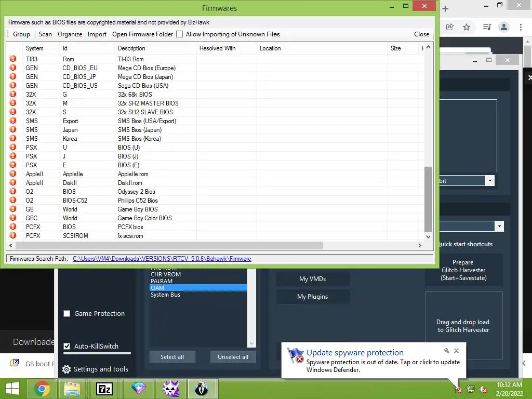532x399 pixels.
Task: Click the gear icon next to Settings and tools
Action: point(66,369)
